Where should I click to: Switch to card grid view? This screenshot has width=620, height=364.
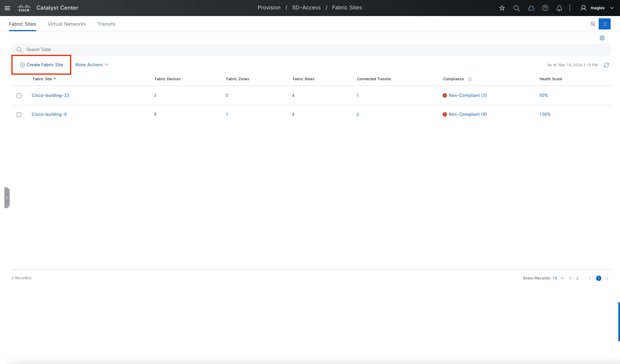[593, 24]
